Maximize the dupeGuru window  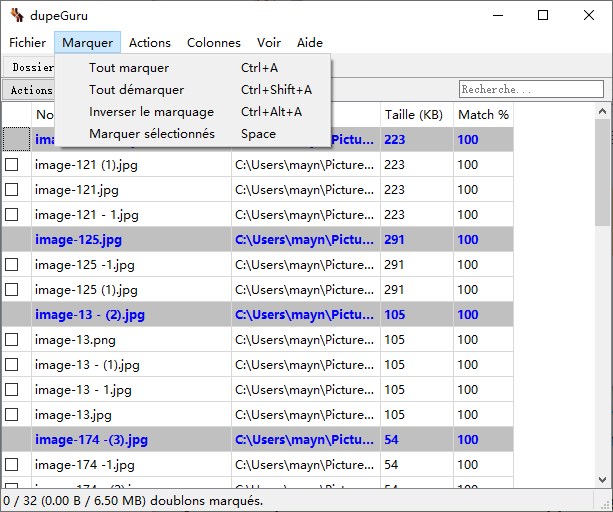(x=543, y=15)
